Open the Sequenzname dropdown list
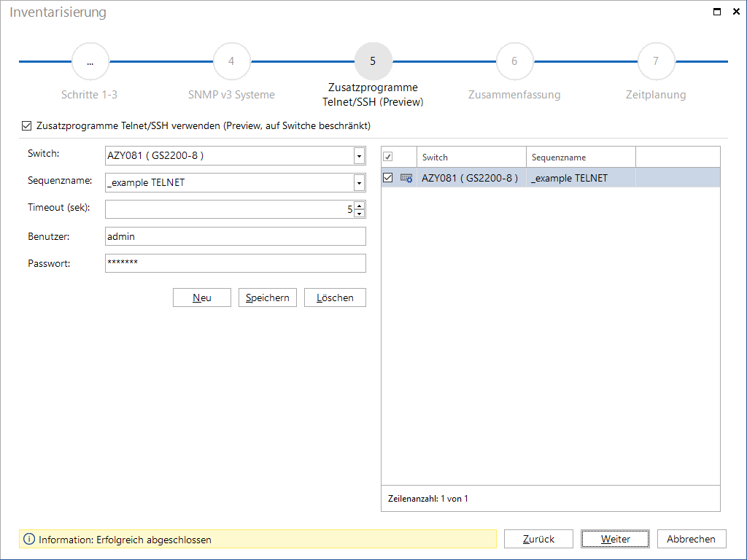 click(359, 183)
